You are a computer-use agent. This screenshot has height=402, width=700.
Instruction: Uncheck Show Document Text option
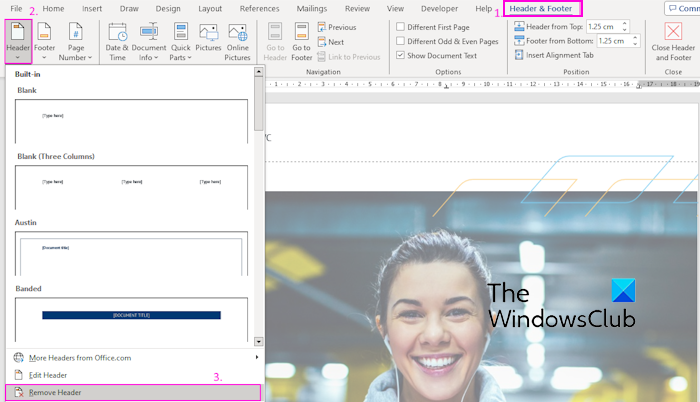(401, 55)
